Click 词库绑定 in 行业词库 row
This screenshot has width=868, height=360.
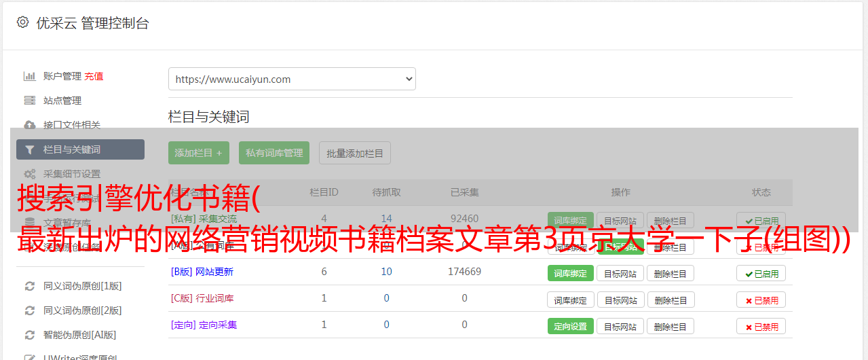point(571,300)
